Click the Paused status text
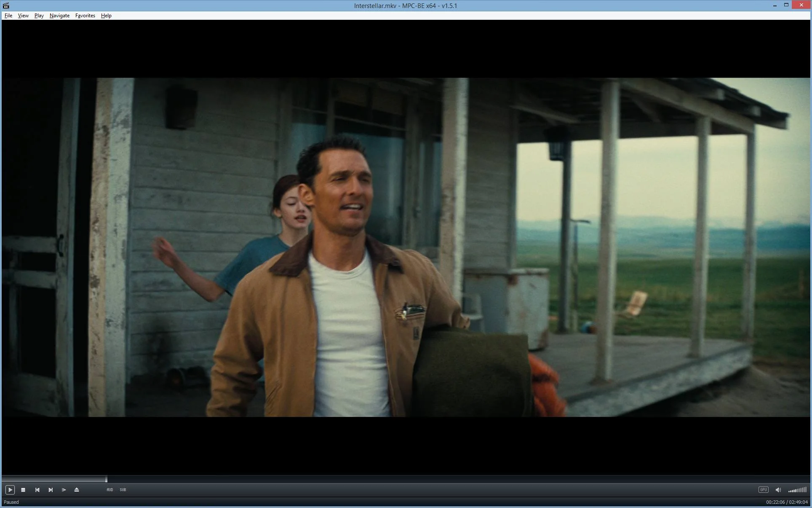The width and height of the screenshot is (812, 508). (x=11, y=502)
